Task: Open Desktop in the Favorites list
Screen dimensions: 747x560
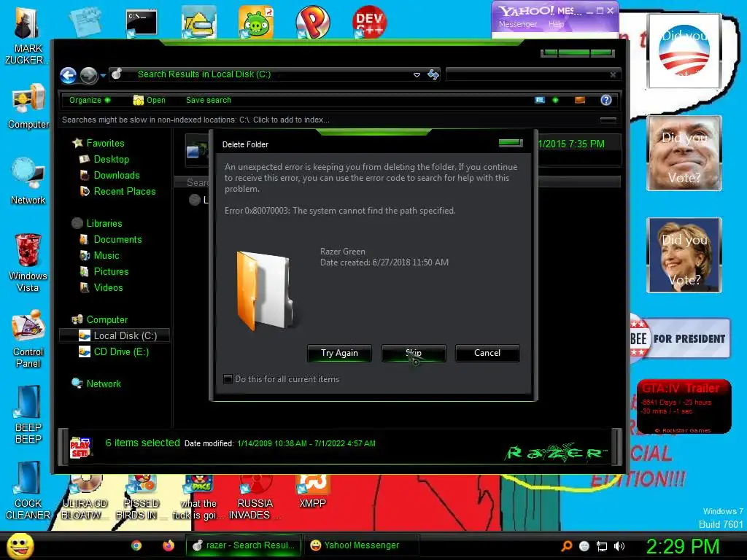Action: [x=111, y=159]
